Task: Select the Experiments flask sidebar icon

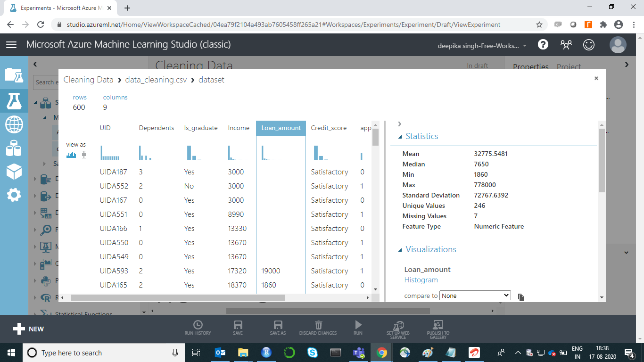Action: coord(14,100)
